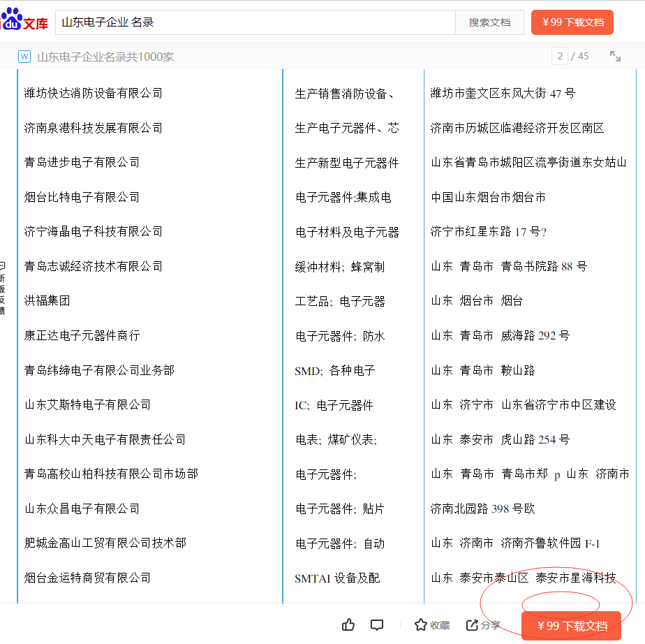
Task: Click address 中国山东烟台市烟台市
Action: 488,197
